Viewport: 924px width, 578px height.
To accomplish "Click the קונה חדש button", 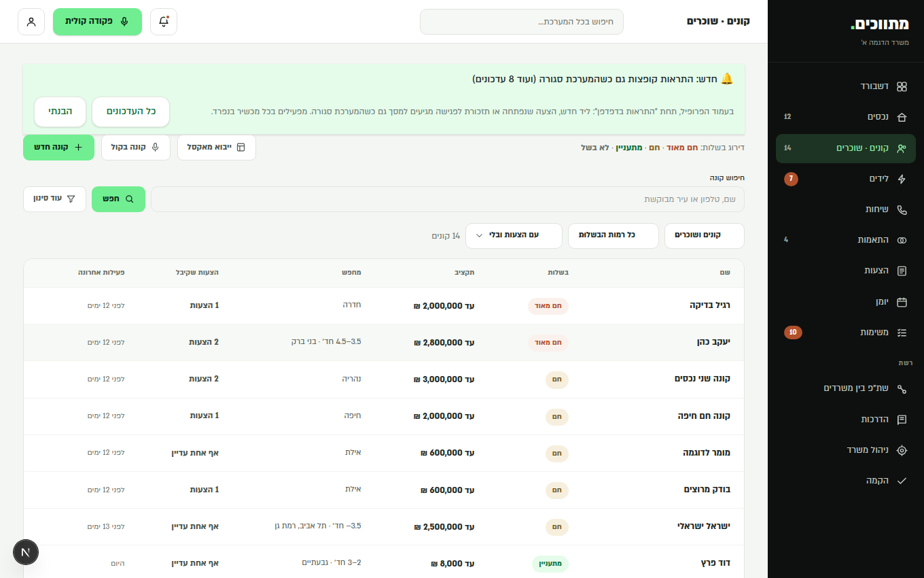I will click(x=58, y=148).
